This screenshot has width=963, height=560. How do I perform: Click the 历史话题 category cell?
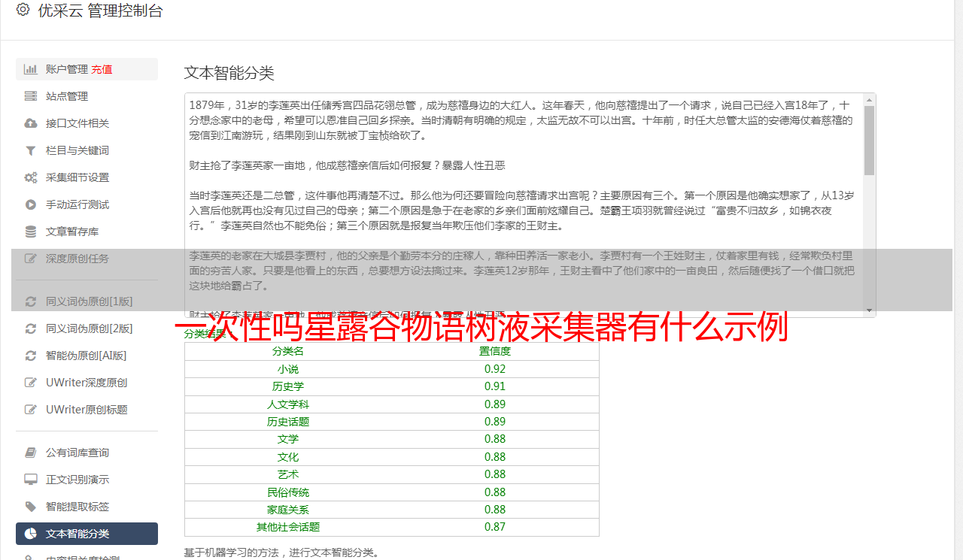pos(288,422)
